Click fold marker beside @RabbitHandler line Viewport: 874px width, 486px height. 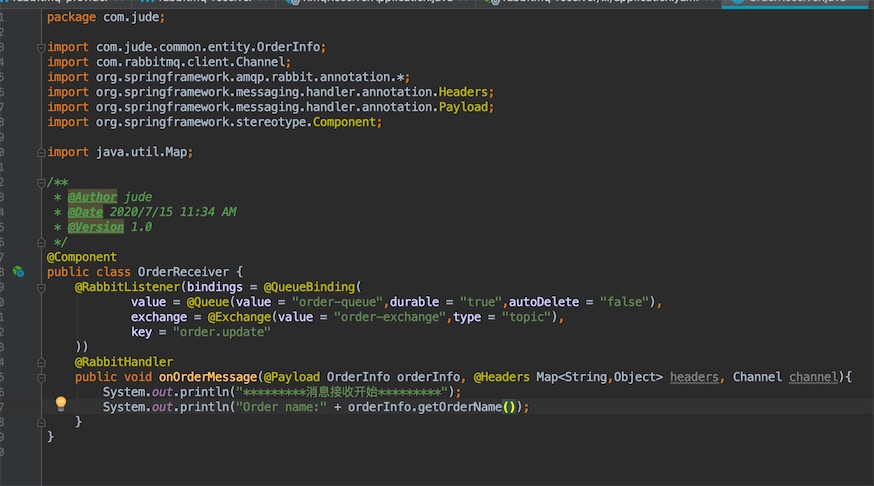tap(41, 362)
